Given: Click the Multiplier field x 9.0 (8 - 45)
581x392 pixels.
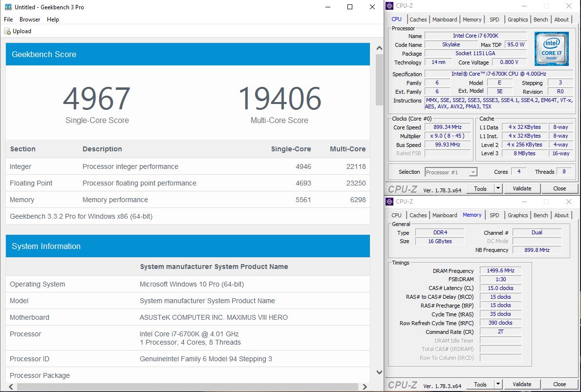Looking at the screenshot, I should pyautogui.click(x=448, y=136).
